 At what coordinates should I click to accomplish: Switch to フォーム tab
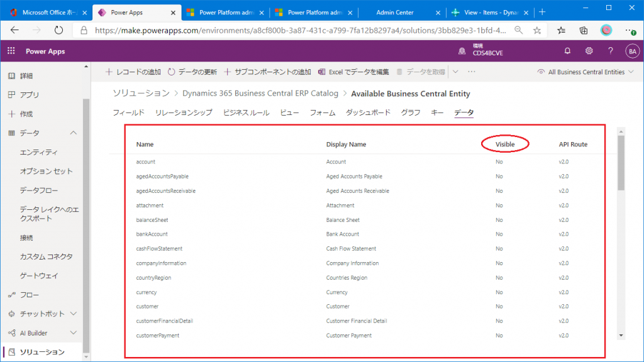[x=323, y=112]
